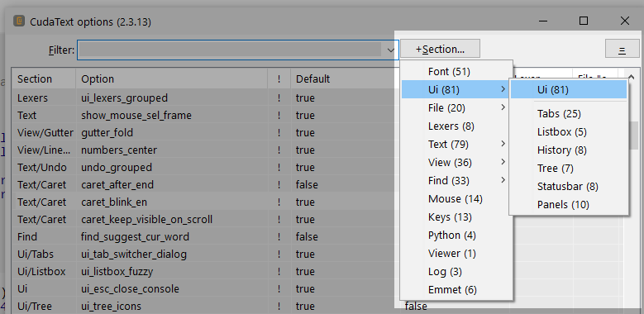644x314 pixels.
Task: Choose Statusbar (8) in the submenu
Action: (569, 187)
